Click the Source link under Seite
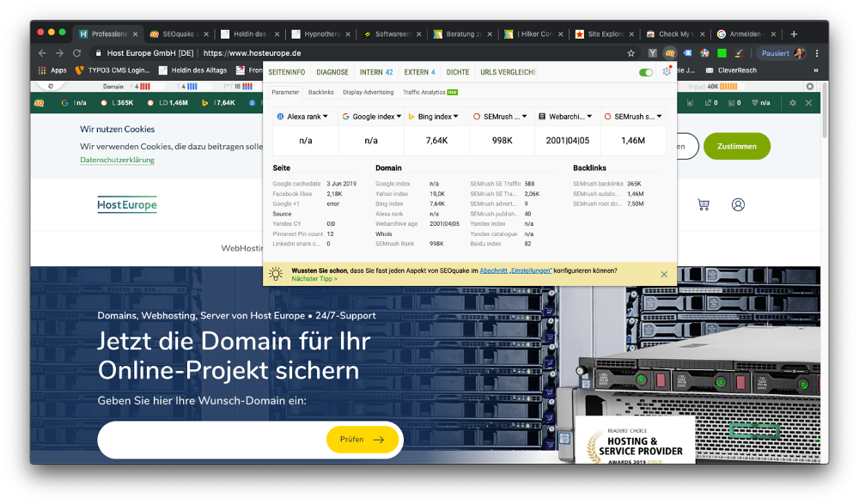 click(x=282, y=214)
